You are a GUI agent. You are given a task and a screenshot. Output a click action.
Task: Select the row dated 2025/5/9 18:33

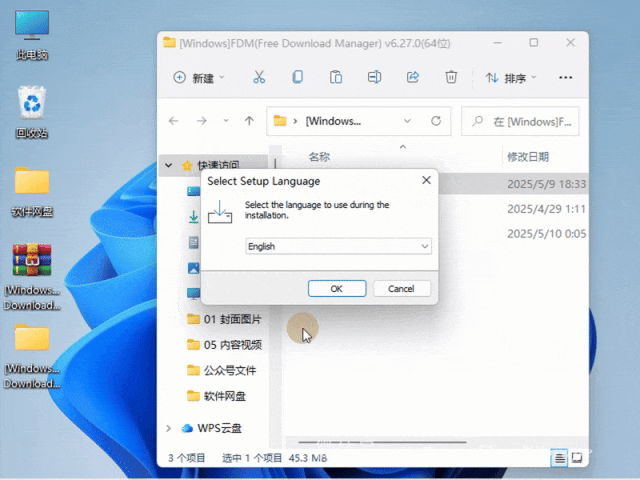[513, 184]
